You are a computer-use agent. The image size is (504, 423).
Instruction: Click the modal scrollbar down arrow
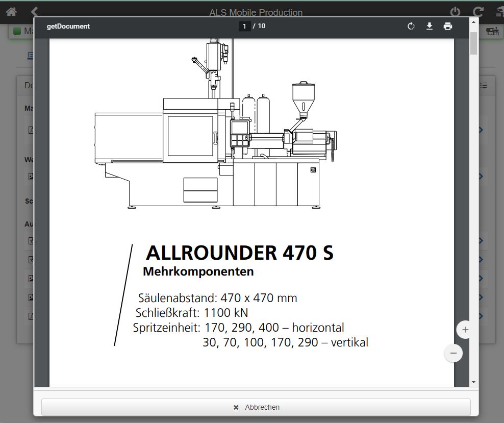(x=473, y=382)
